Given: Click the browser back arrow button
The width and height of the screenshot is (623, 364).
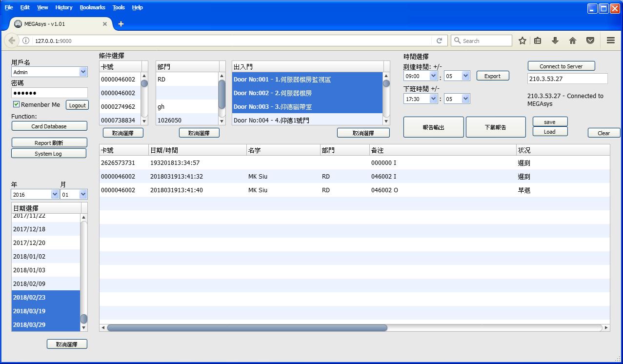Looking at the screenshot, I should 12,41.
